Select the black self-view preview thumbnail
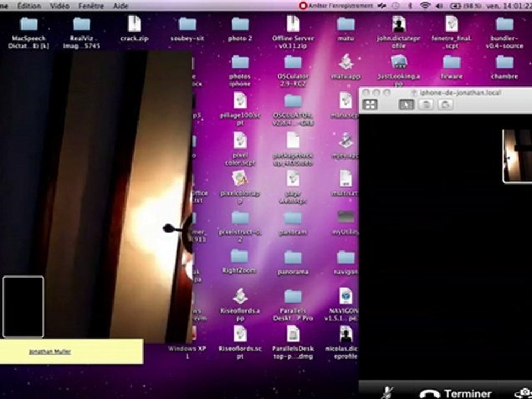The image size is (532, 399). point(23,306)
